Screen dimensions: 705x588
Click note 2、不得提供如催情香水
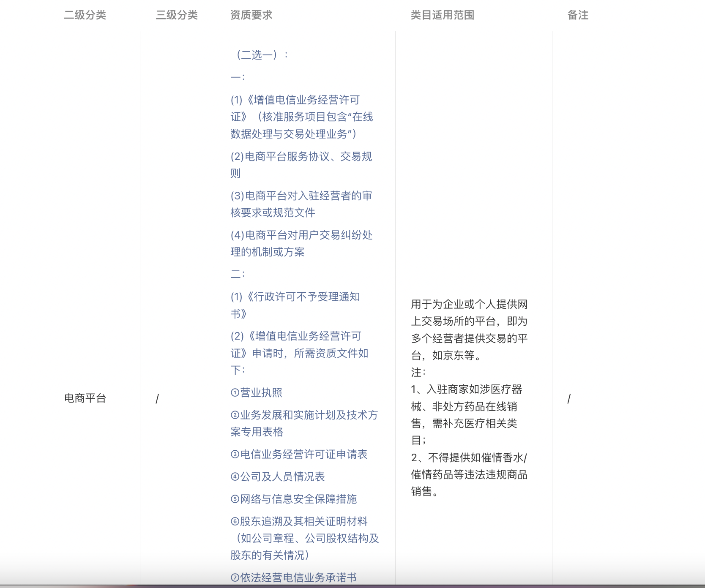469,474
